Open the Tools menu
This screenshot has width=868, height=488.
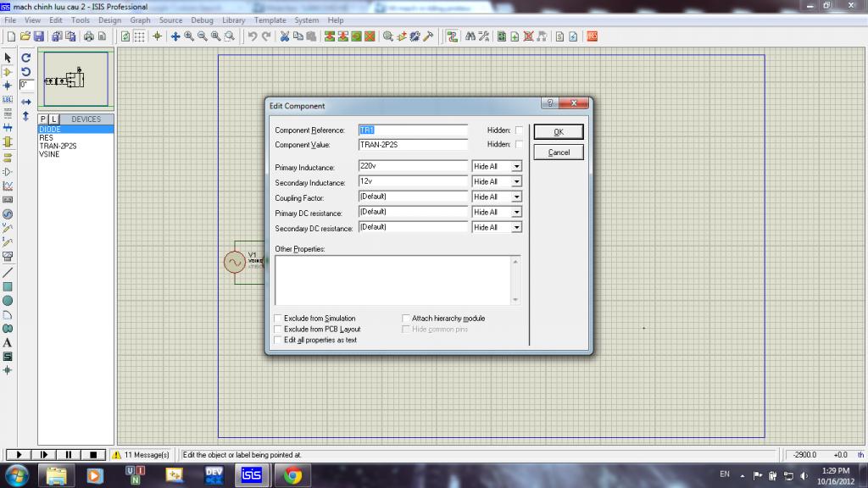[x=81, y=20]
